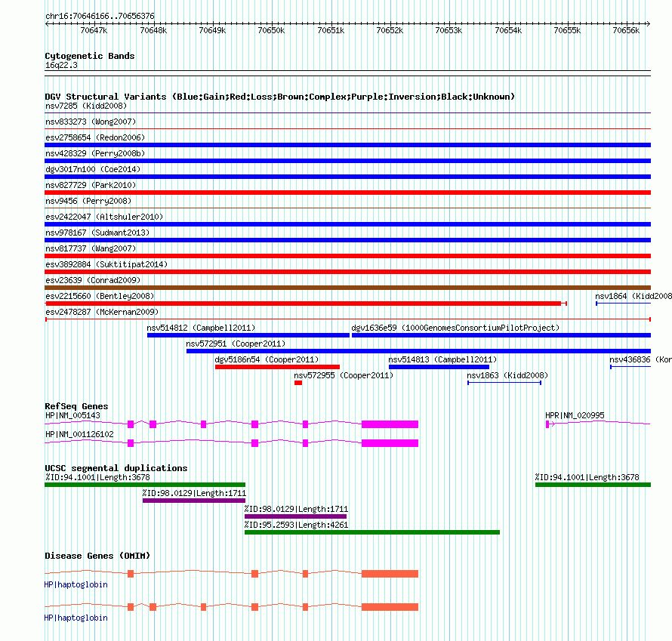The width and height of the screenshot is (672, 641).
Task: Click the Cytogenetic Bands track title
Action: (90, 56)
